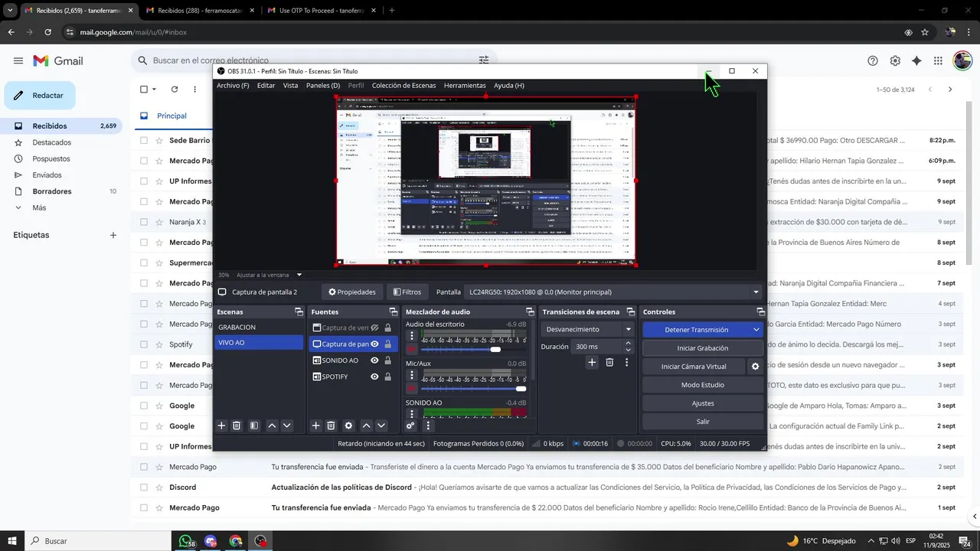The width and height of the screenshot is (980, 551).
Task: Move source up in Fuentes panel
Action: tap(366, 425)
